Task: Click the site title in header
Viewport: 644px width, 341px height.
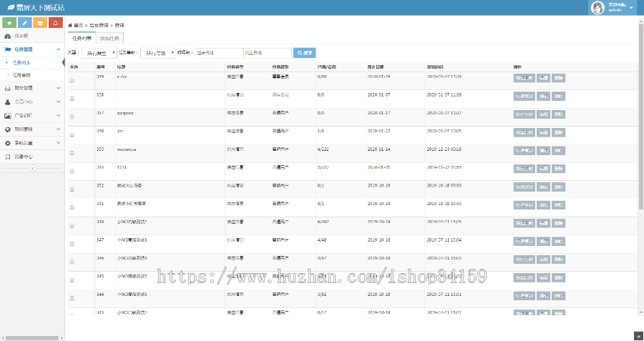Action: click(40, 8)
